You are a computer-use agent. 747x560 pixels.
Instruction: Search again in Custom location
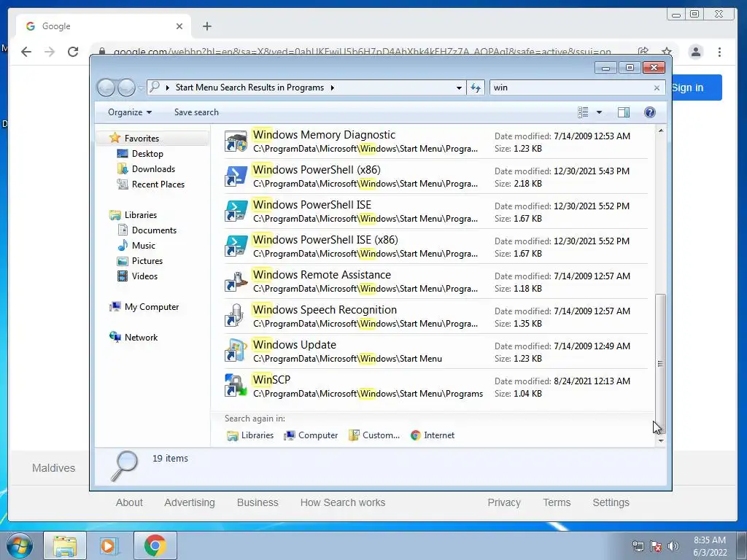pyautogui.click(x=374, y=435)
